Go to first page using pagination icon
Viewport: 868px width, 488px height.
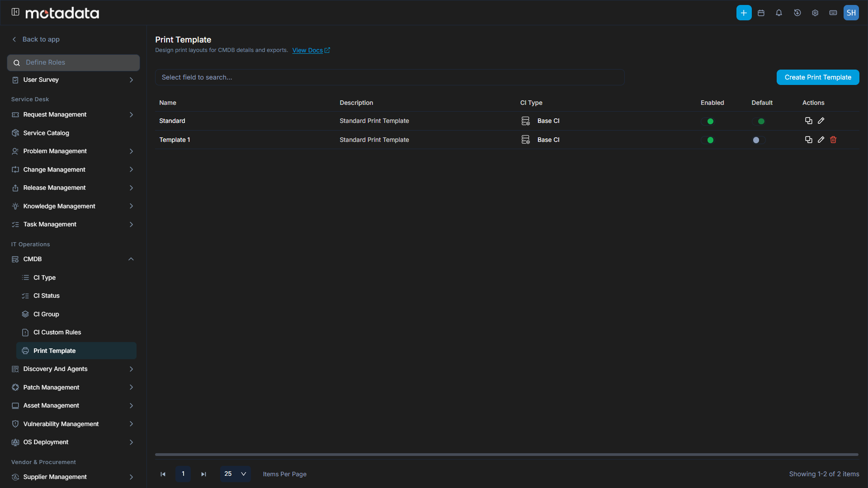pyautogui.click(x=163, y=474)
